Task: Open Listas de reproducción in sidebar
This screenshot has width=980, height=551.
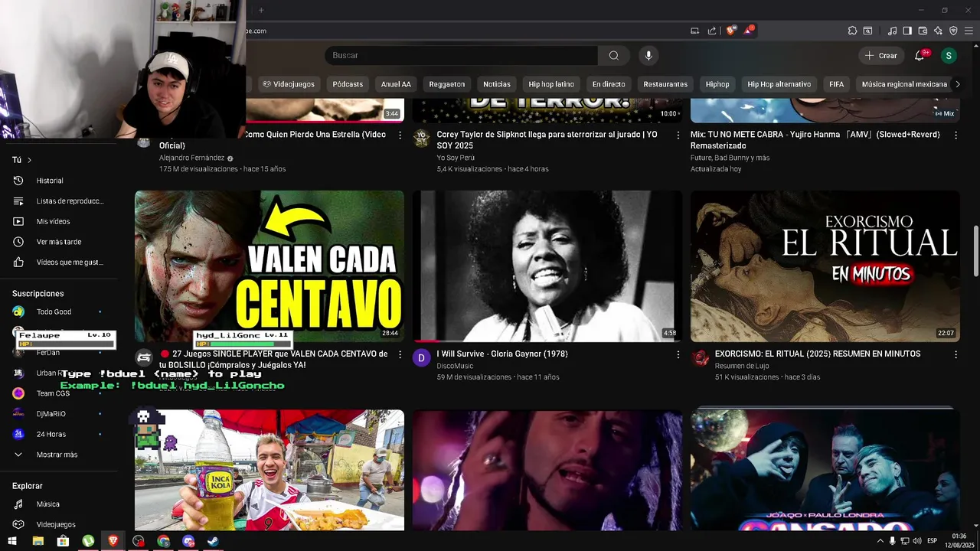Action: point(59,201)
